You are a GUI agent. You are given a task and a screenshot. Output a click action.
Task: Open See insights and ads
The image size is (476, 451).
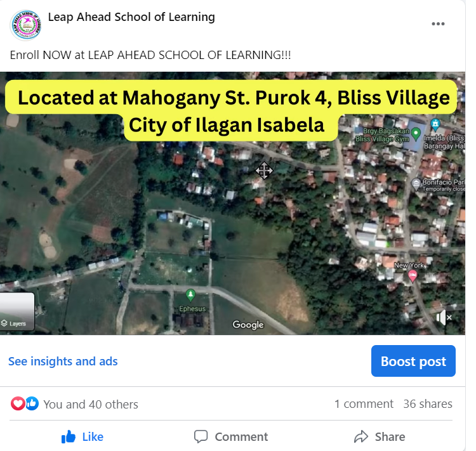point(63,361)
